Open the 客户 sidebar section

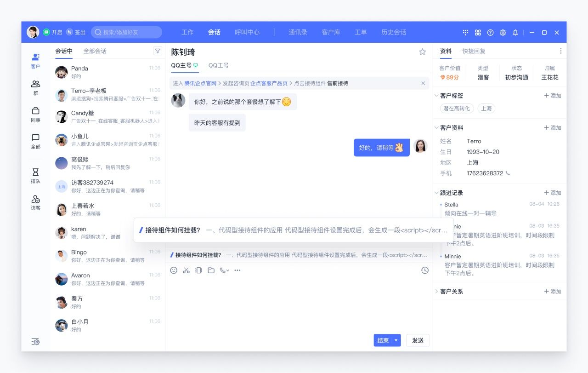[35, 61]
